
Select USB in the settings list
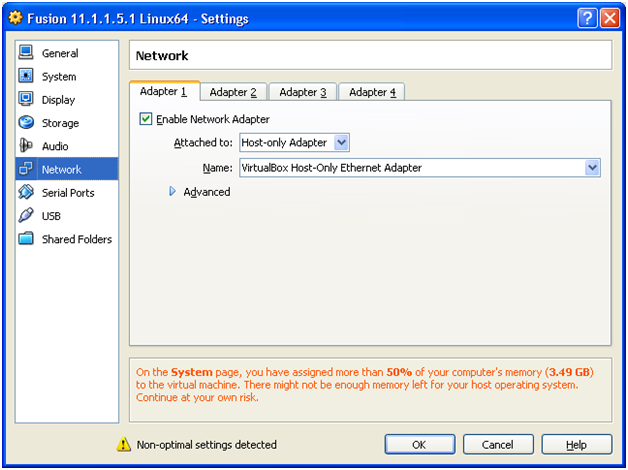[x=67, y=215]
